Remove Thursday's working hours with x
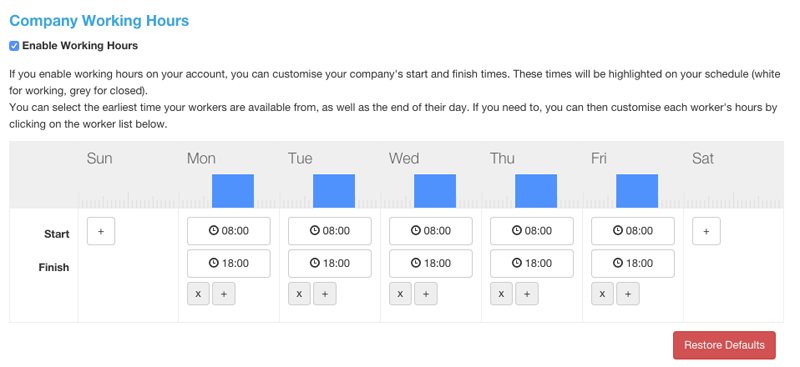 coord(502,294)
